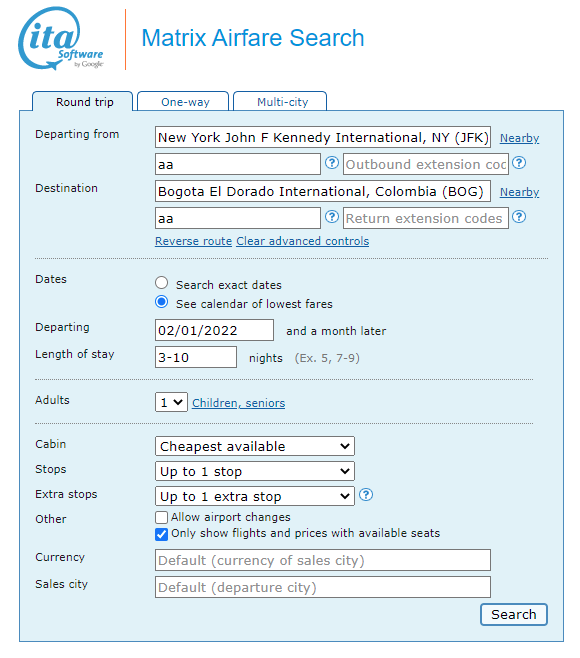Enable Allow airport changes checkbox
The width and height of the screenshot is (580, 658).
click(162, 517)
